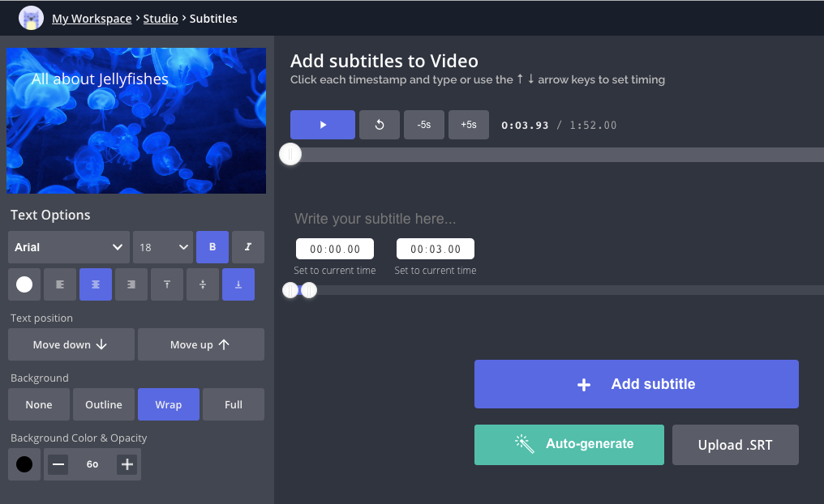The width and height of the screenshot is (824, 504).
Task: Click the subtitle start time field 00:00.00
Action: tap(334, 249)
